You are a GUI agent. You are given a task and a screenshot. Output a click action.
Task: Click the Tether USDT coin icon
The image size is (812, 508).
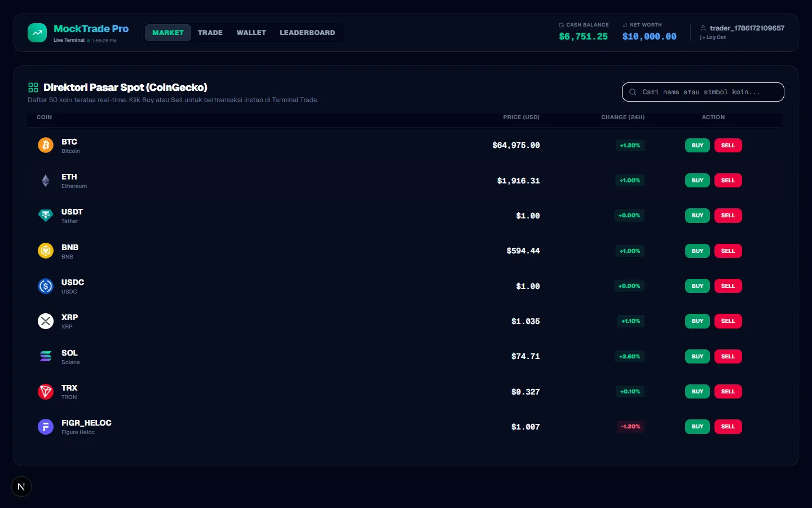46,216
